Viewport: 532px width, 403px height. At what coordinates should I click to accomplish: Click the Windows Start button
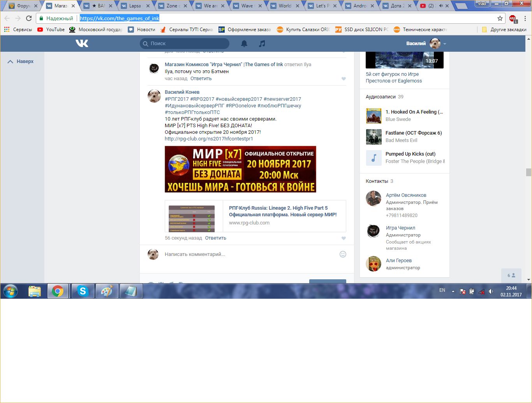tap(11, 291)
